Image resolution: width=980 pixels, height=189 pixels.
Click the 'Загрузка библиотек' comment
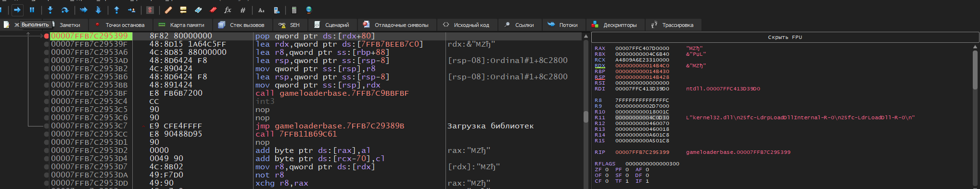point(490,126)
